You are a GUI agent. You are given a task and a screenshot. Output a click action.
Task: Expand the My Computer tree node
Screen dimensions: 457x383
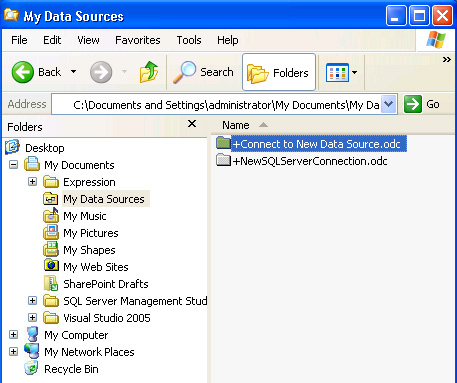pos(13,335)
